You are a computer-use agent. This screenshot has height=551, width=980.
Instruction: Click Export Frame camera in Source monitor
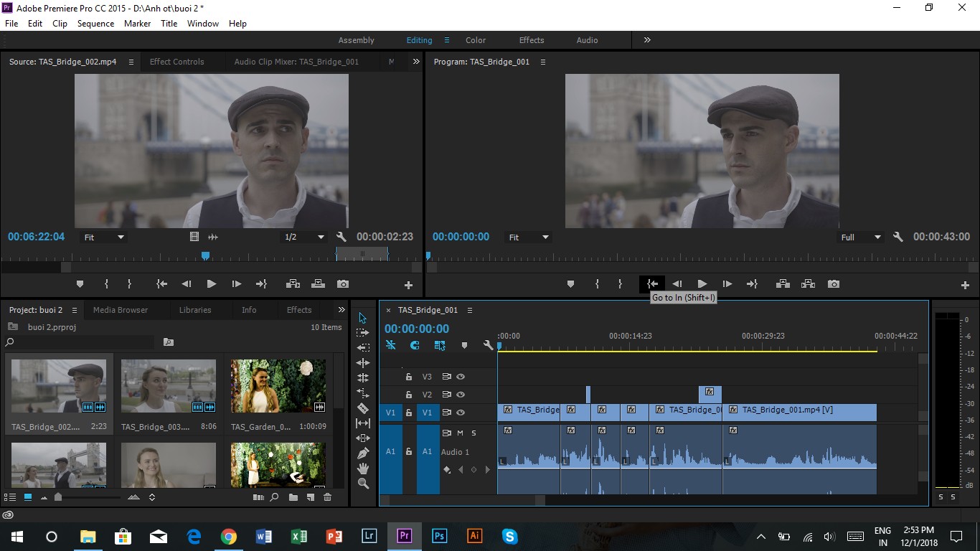click(343, 284)
